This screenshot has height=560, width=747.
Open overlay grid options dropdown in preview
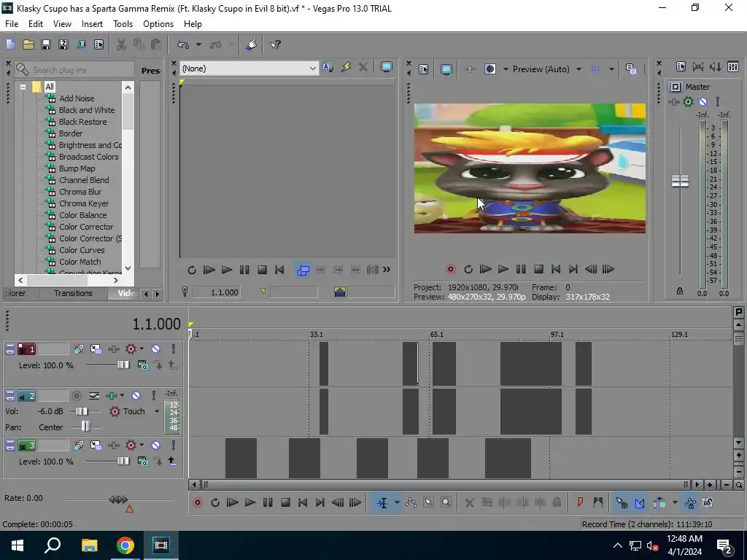tap(611, 69)
